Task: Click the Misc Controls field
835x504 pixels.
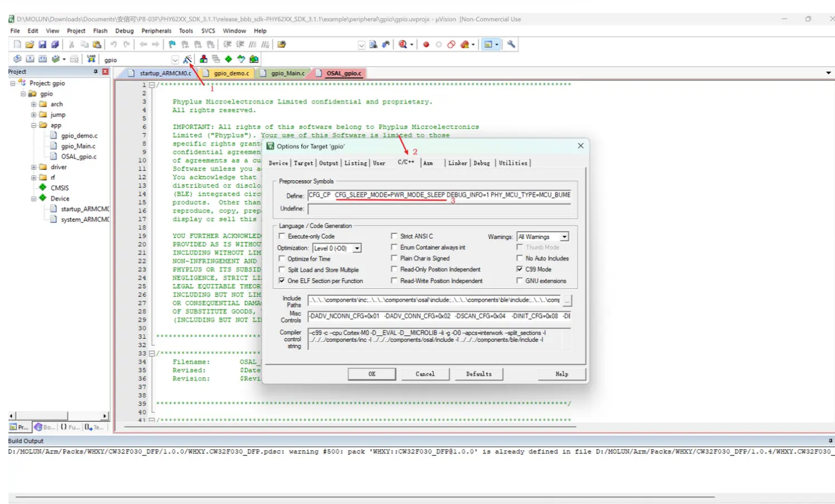Action: pyautogui.click(x=439, y=316)
